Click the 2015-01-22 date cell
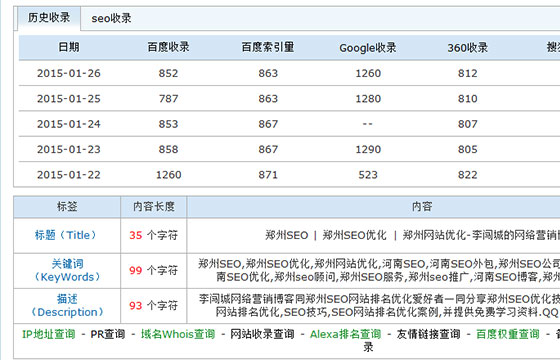This screenshot has height=360, width=560. (69, 175)
